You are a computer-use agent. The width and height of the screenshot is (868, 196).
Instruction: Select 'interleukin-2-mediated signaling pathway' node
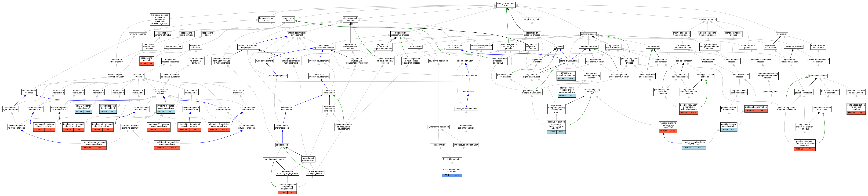tap(44, 127)
